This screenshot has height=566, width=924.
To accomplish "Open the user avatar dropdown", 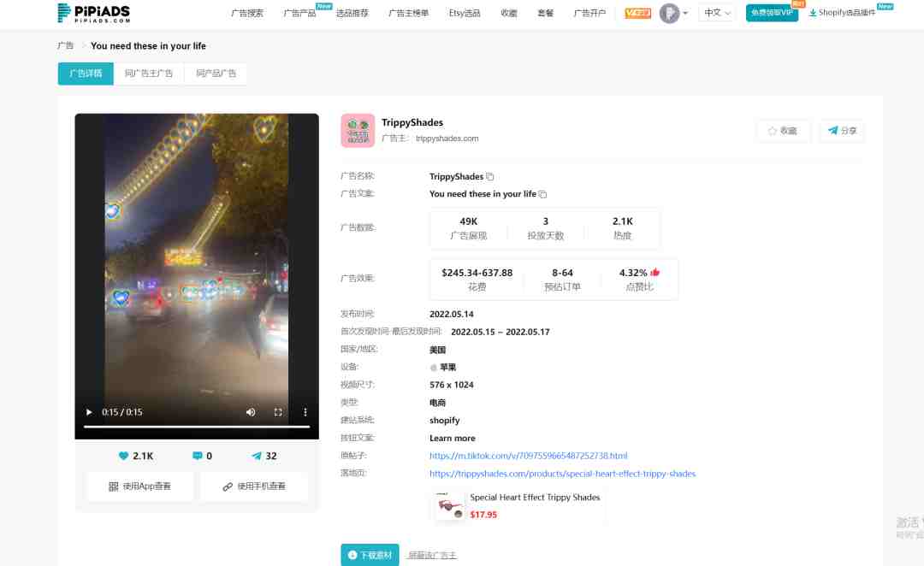I will point(673,13).
